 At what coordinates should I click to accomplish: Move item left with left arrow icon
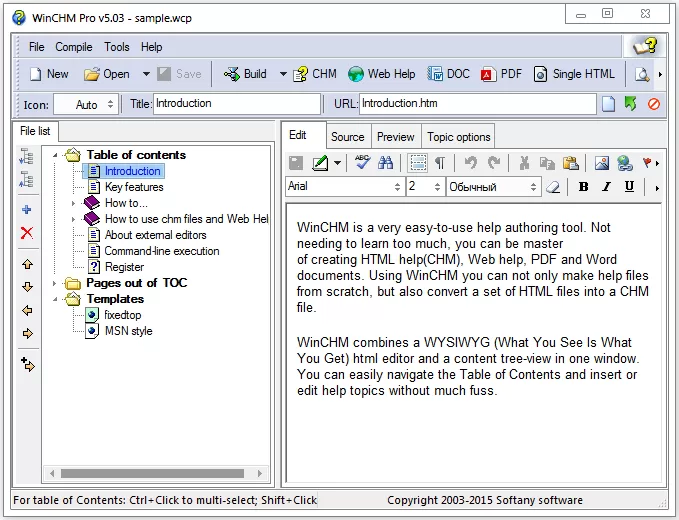tap(27, 310)
